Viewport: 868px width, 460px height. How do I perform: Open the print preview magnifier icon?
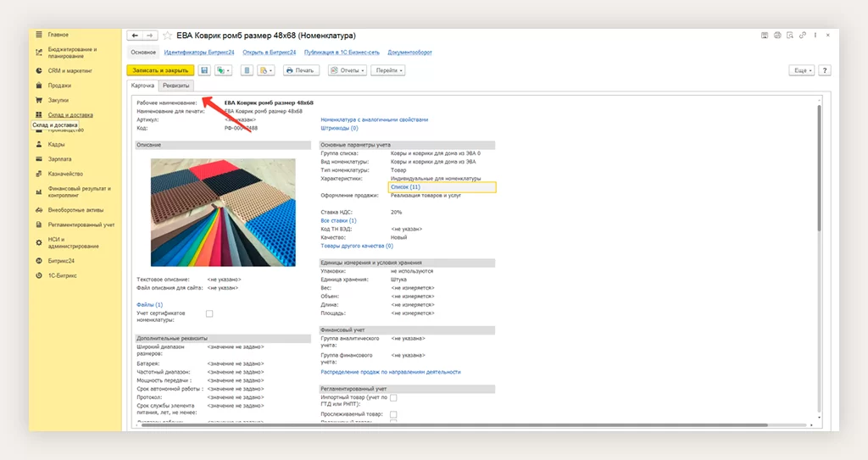point(788,36)
